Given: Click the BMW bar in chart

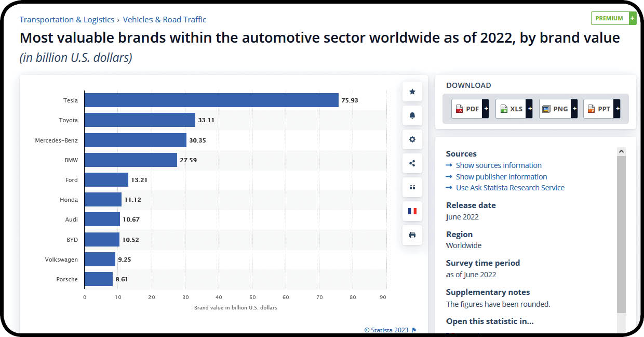Looking at the screenshot, I should (x=131, y=160).
